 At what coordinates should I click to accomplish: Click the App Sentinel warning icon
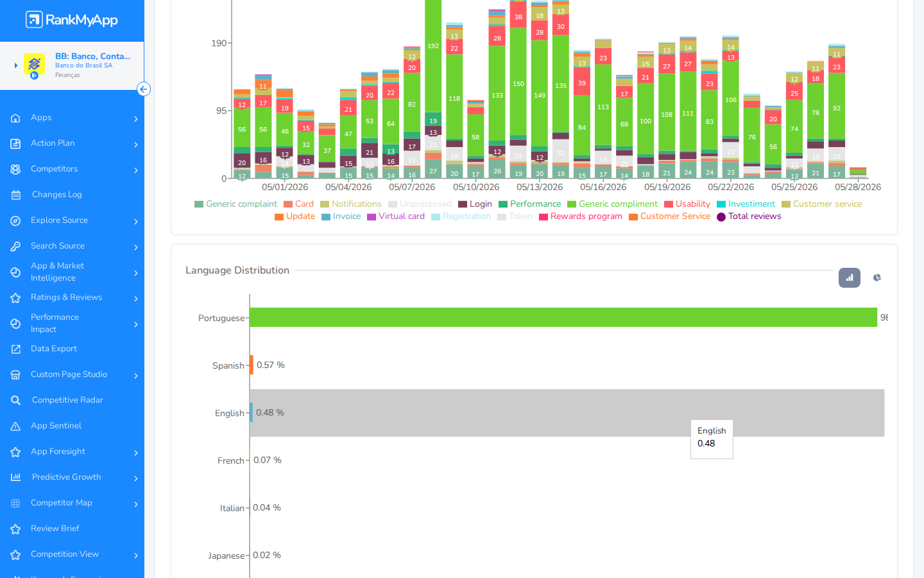point(16,426)
